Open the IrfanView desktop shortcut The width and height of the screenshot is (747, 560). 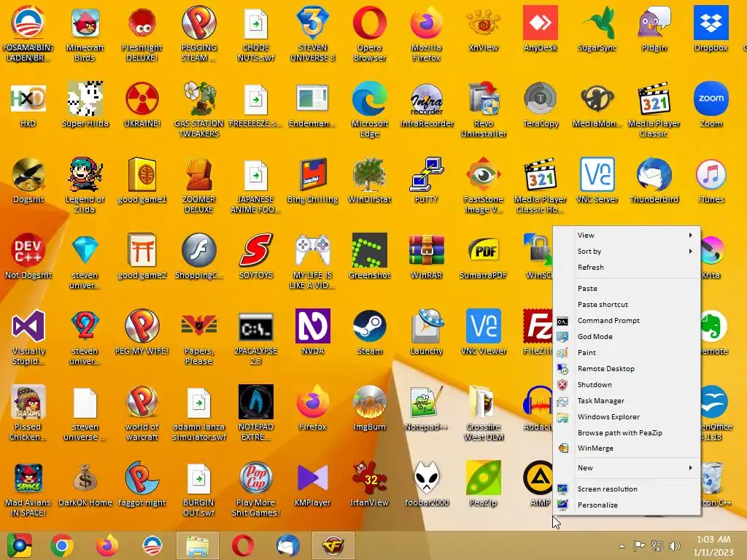click(x=370, y=483)
